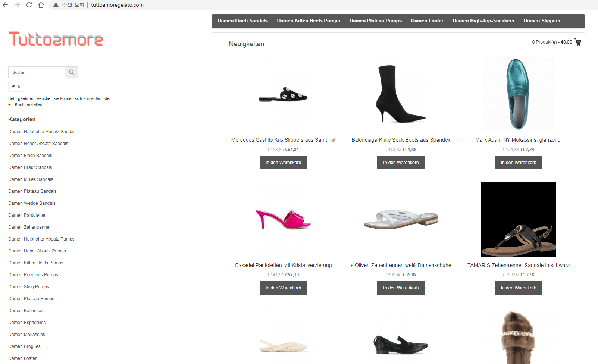Click the search magnifier button
598x364 pixels.
[x=72, y=72]
